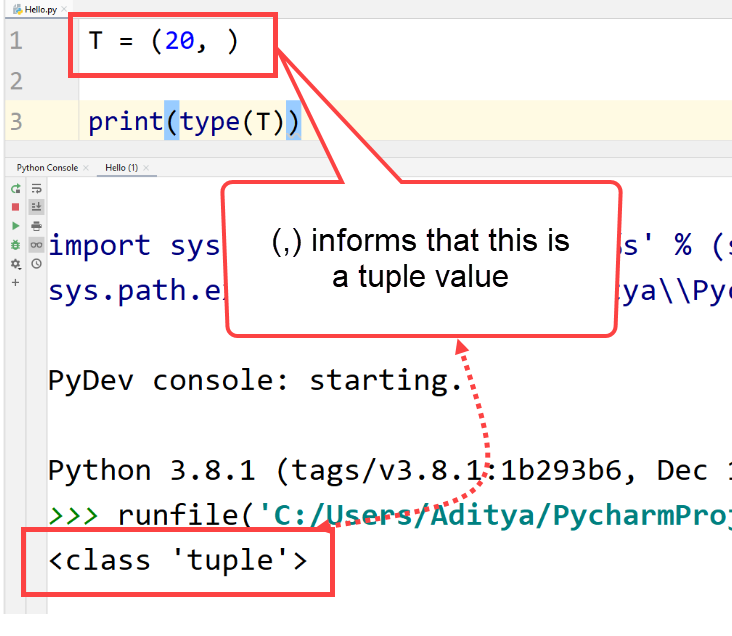Close the Hello (1) tab
Image resolution: width=732 pixels, height=636 pixels.
(146, 168)
